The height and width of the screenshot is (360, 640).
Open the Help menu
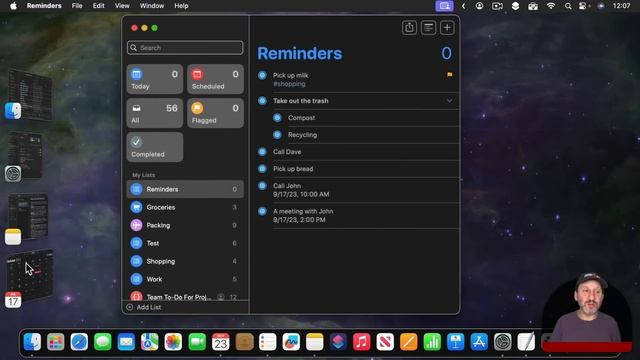tap(181, 6)
